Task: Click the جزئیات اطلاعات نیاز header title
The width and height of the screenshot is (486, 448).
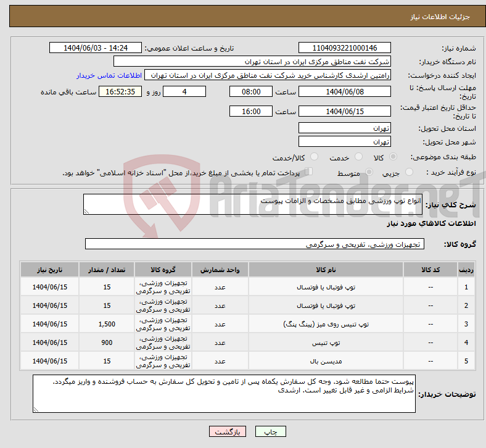Action: (440, 17)
